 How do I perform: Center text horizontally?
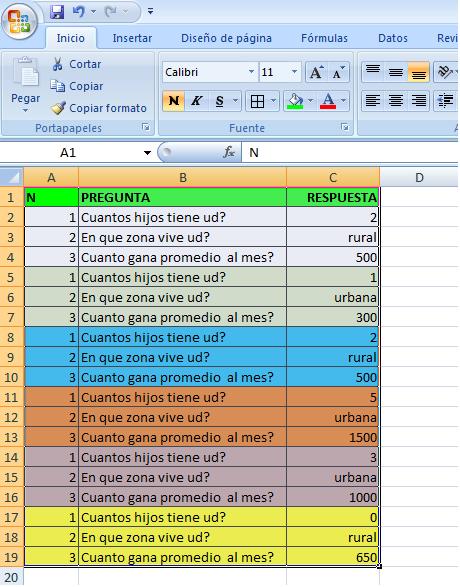(396, 101)
